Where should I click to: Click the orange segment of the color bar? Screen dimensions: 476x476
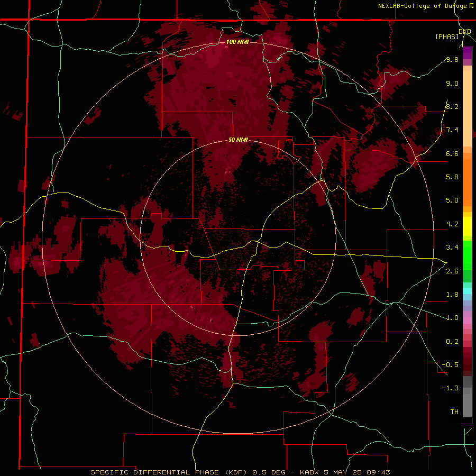(x=467, y=182)
